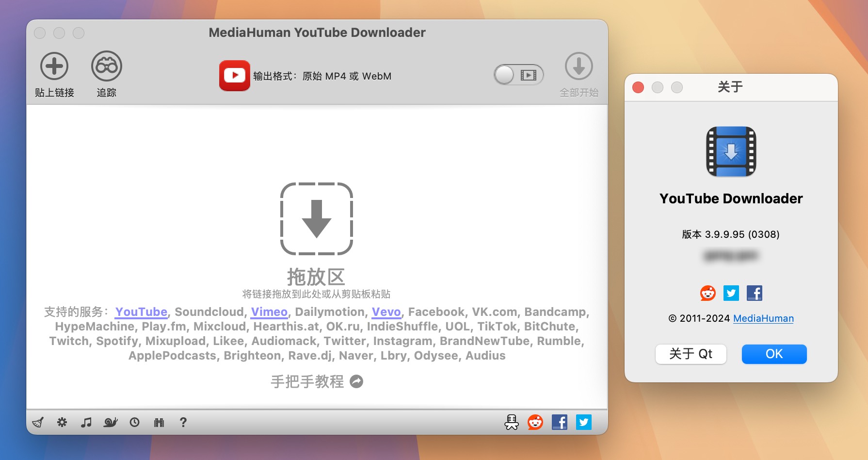Click the Bandcamp service name

click(555, 312)
